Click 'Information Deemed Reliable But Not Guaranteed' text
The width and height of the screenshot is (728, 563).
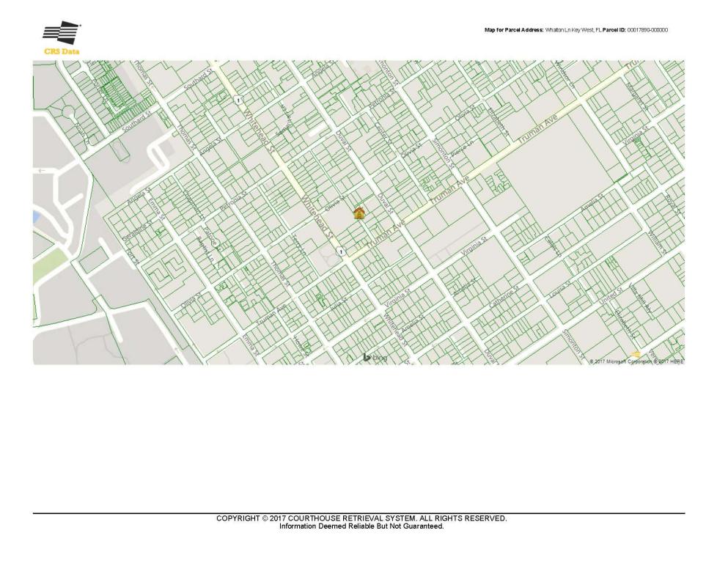point(361,526)
